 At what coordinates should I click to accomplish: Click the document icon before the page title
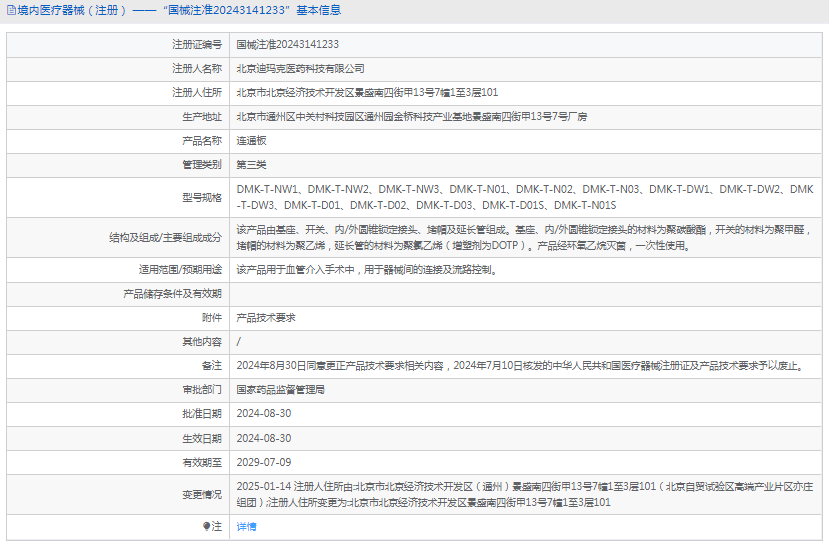[11, 11]
